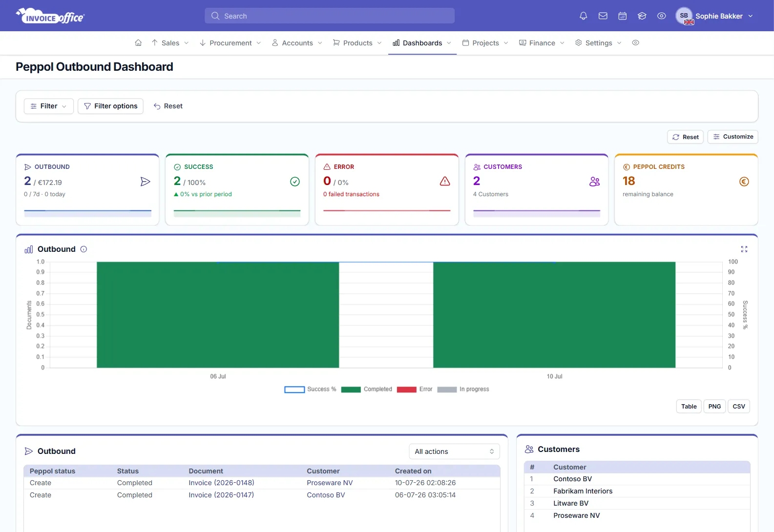Open the Projects menu
The width and height of the screenshot is (774, 532).
pyautogui.click(x=485, y=43)
